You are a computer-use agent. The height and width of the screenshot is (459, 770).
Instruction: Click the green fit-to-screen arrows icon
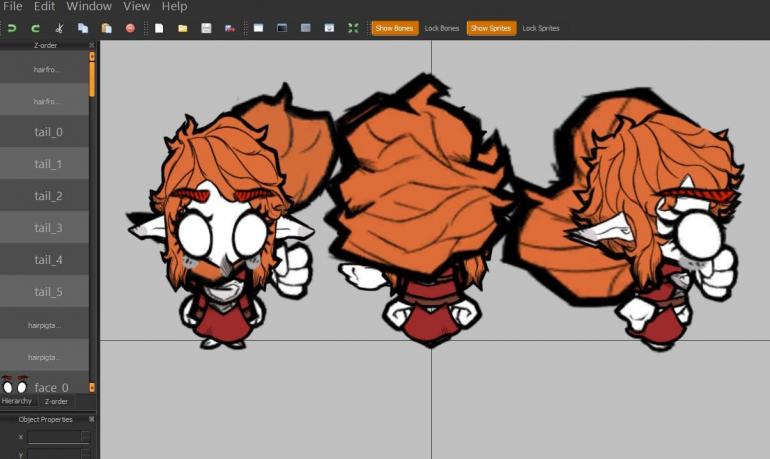pyautogui.click(x=352, y=28)
